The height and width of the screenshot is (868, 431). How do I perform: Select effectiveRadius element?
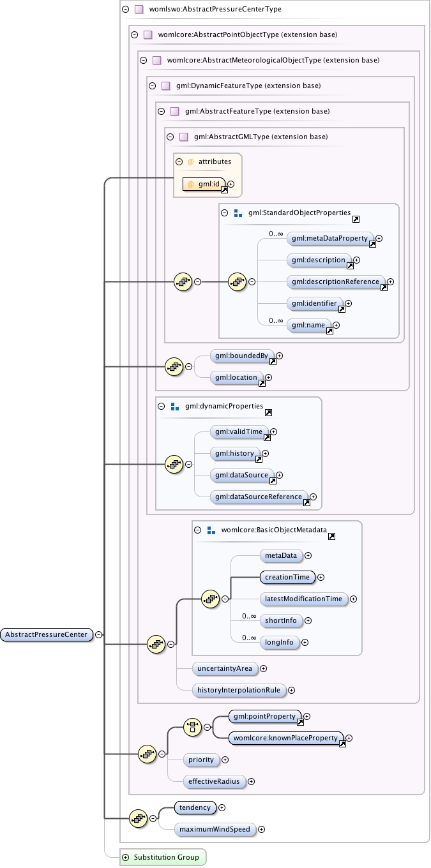(214, 782)
